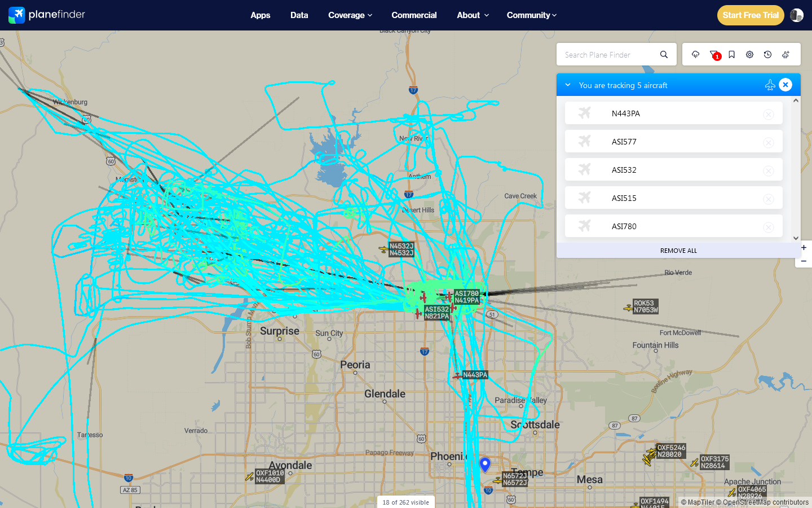The image size is (812, 508).
Task: Click the Plane Finder logo
Action: [x=47, y=15]
